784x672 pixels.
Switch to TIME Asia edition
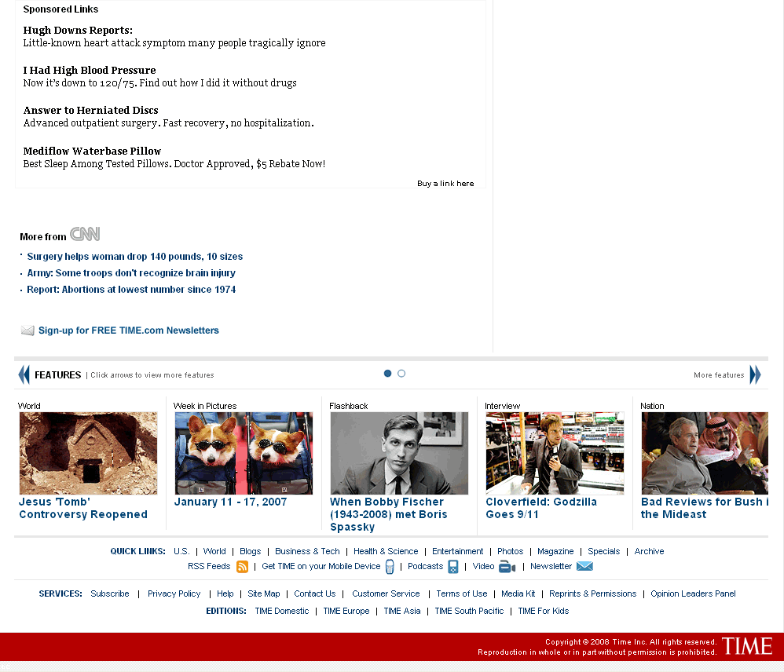pyautogui.click(x=402, y=611)
